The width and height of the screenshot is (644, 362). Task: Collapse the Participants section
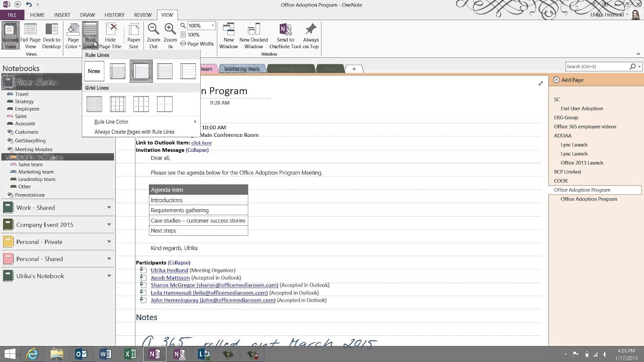(179, 262)
